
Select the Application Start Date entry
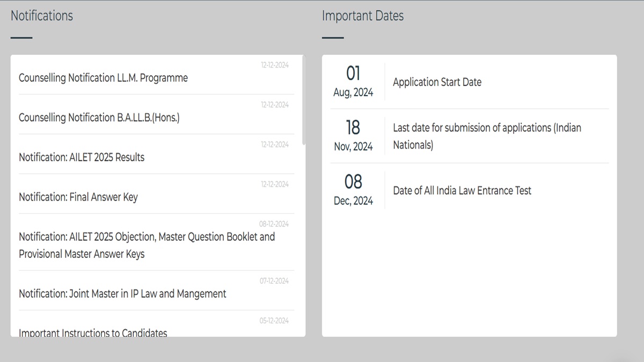click(437, 82)
